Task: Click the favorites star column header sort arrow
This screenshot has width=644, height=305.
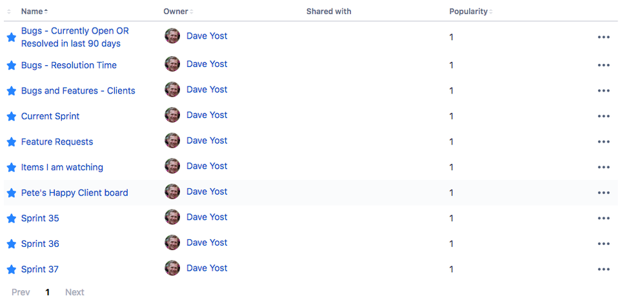Action: pyautogui.click(x=9, y=12)
